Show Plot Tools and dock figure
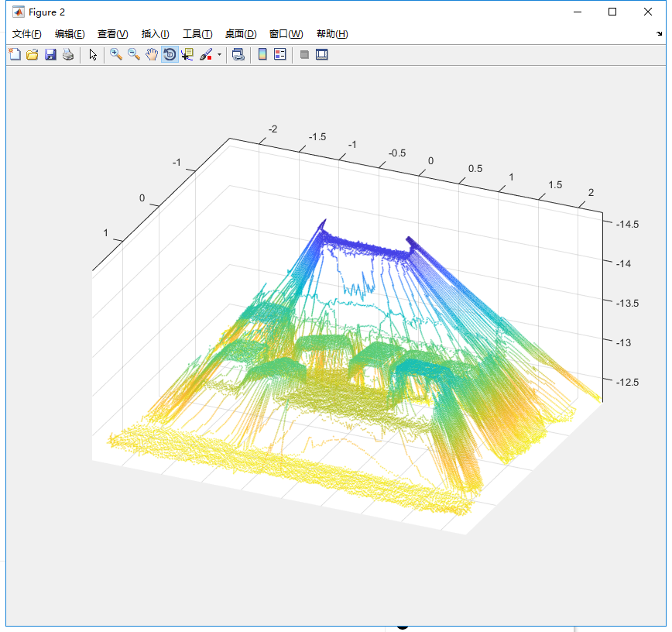The image size is (672, 632). pyautogui.click(x=322, y=54)
